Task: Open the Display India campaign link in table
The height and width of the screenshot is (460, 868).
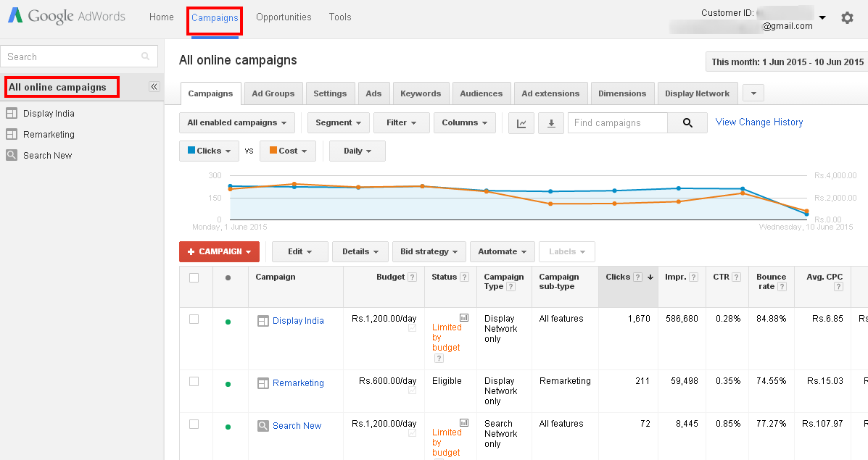Action: (298, 321)
